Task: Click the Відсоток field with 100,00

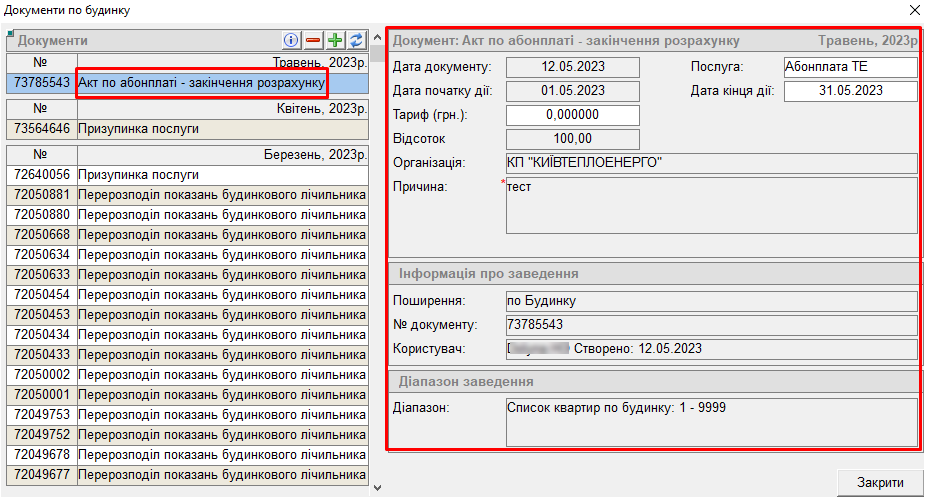Action: pos(573,139)
